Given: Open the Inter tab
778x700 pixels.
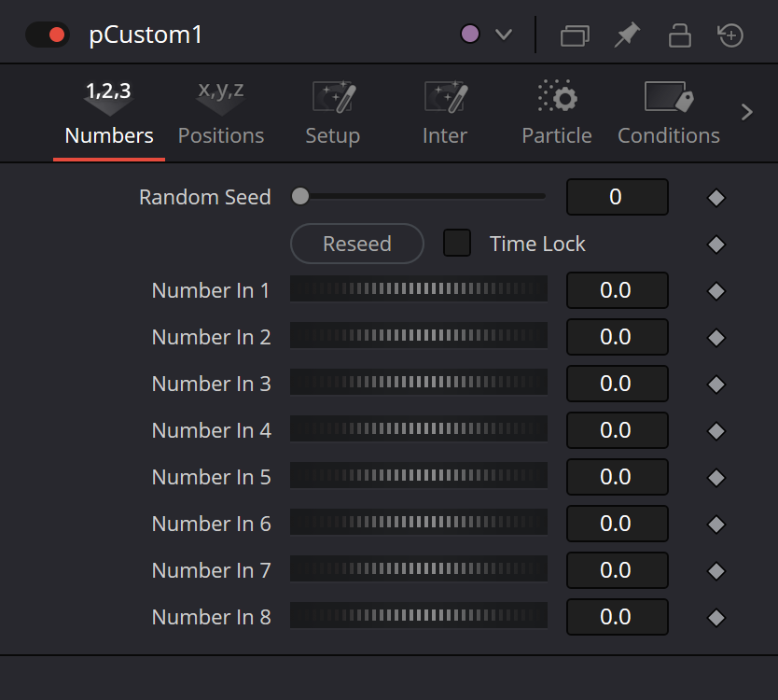Looking at the screenshot, I should point(445,114).
